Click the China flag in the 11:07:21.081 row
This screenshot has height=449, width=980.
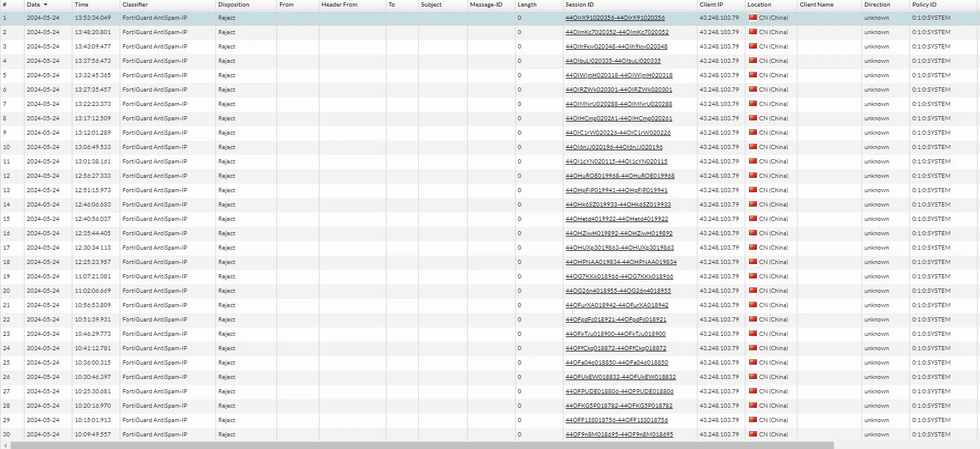pos(753,276)
